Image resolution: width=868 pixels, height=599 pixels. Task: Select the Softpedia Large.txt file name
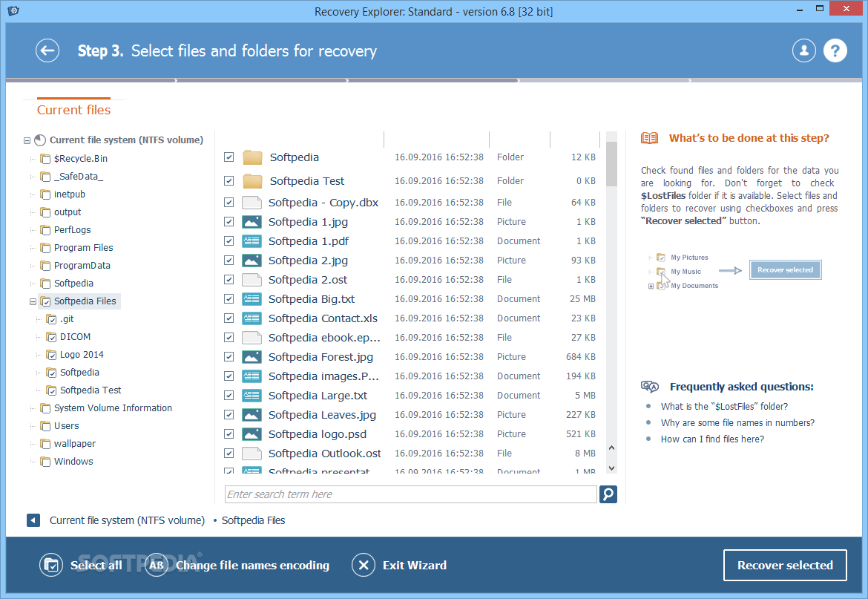(x=318, y=396)
